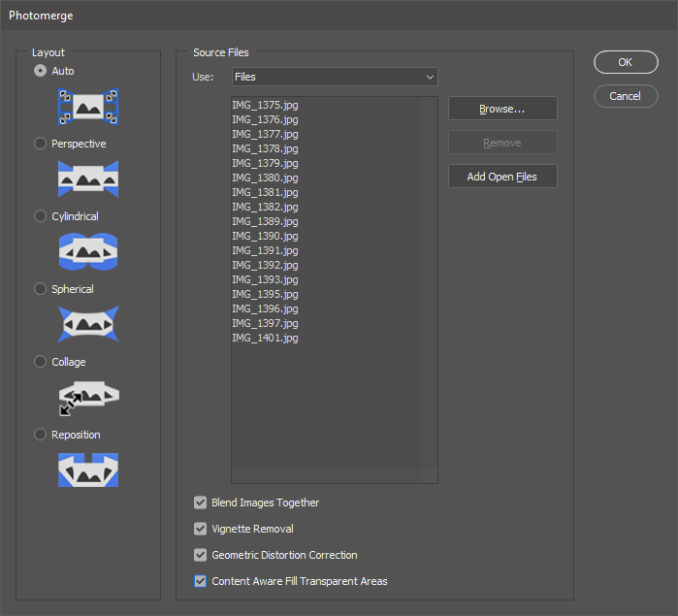
Task: Click the Auto layout preview icon
Action: click(x=88, y=107)
